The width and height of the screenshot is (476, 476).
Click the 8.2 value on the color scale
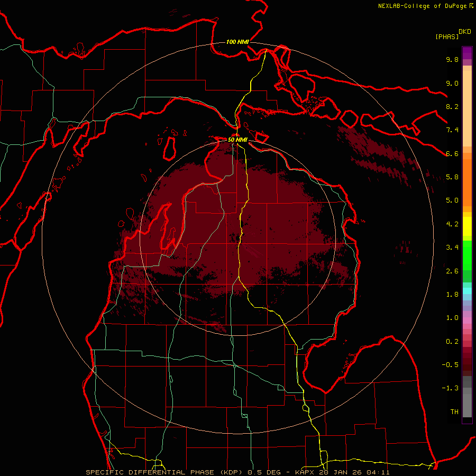pyautogui.click(x=452, y=107)
